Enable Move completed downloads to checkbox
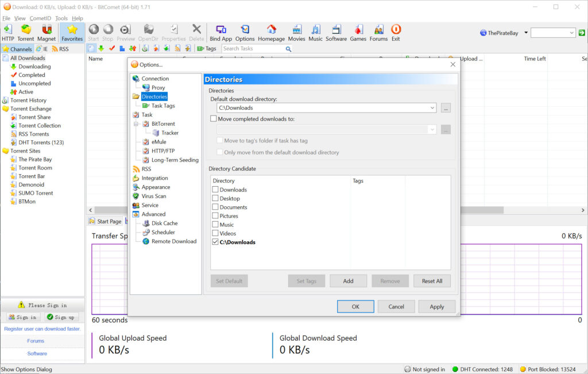Viewport: 588px width, 374px height. click(x=214, y=119)
